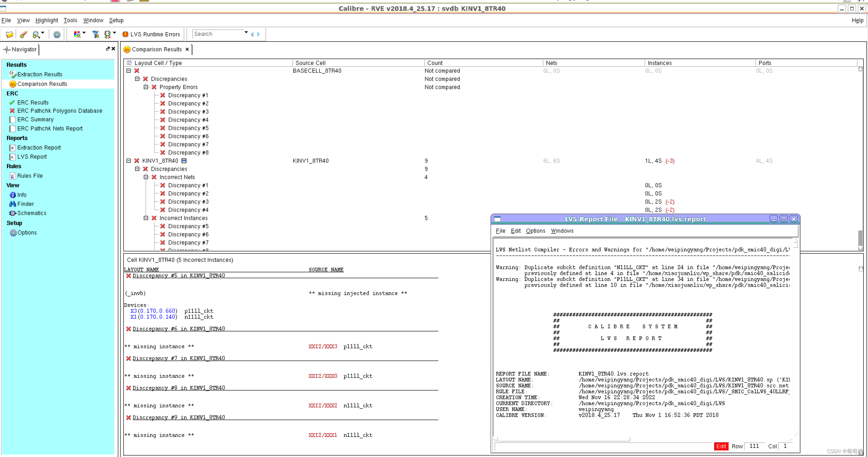Click the highlight colors palette icon
868x457 pixels.
coord(77,34)
